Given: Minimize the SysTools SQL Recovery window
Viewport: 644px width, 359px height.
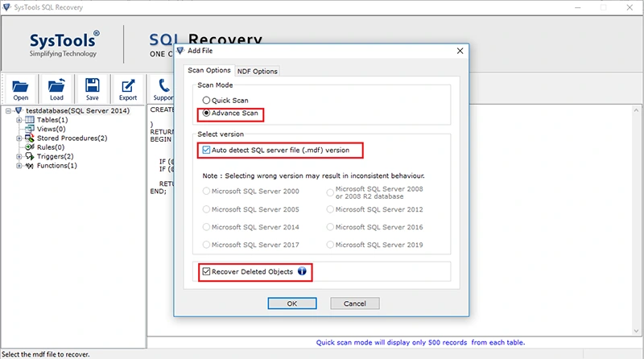Looking at the screenshot, I should click(x=578, y=7).
